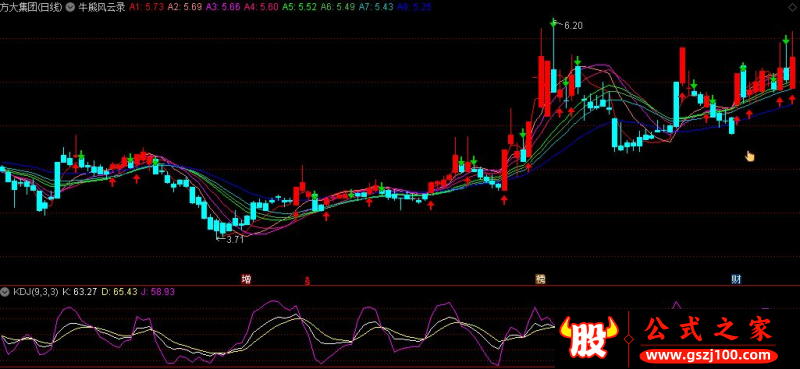This screenshot has height=369, width=800.
Task: Click the red S marker icon
Action: click(x=307, y=281)
